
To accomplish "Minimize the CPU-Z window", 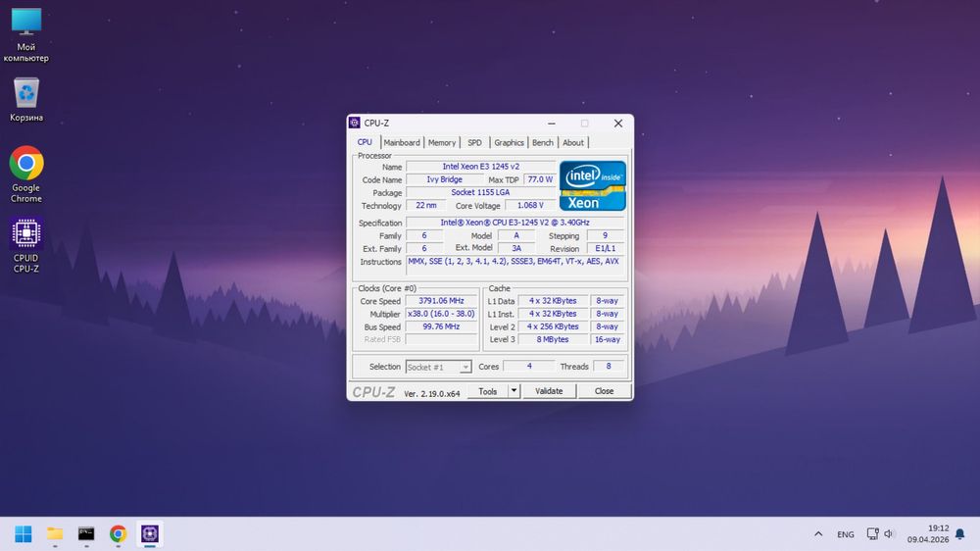I will [551, 124].
